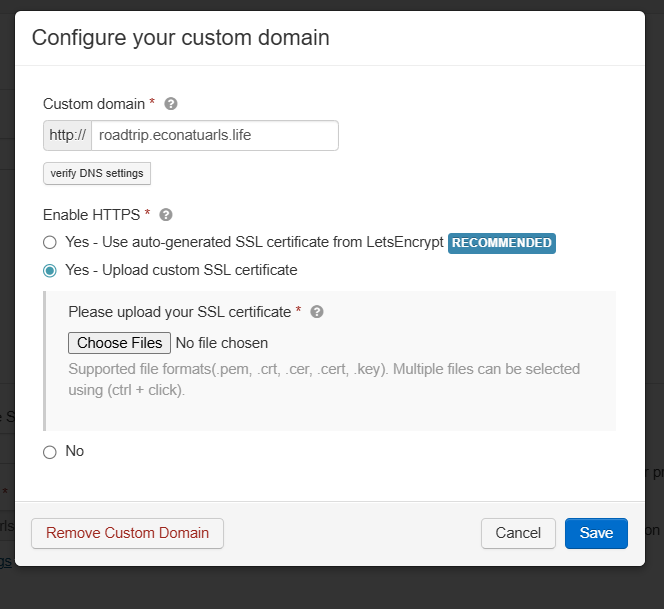664x609 pixels.
Task: Choose the No option for HTTPS
Action: point(50,452)
